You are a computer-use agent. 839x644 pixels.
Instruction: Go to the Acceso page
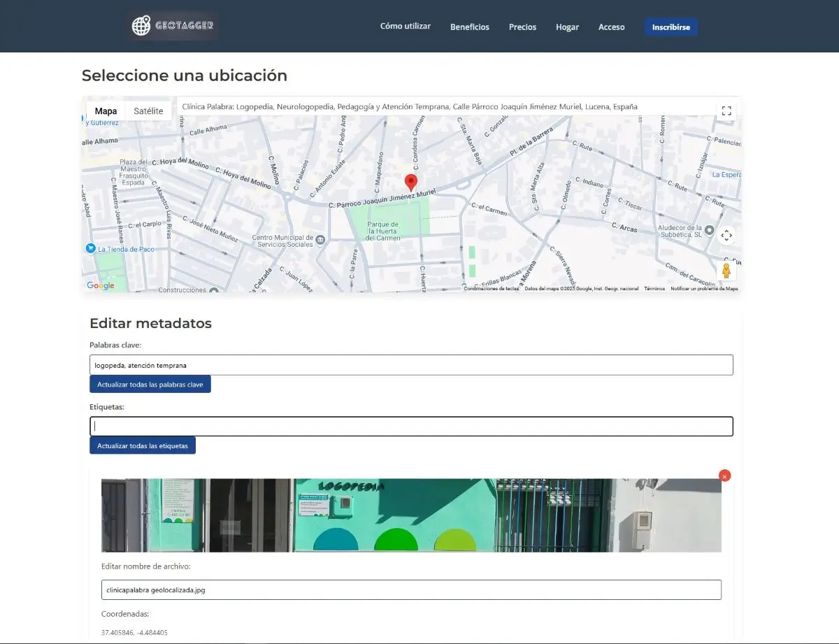pos(611,27)
